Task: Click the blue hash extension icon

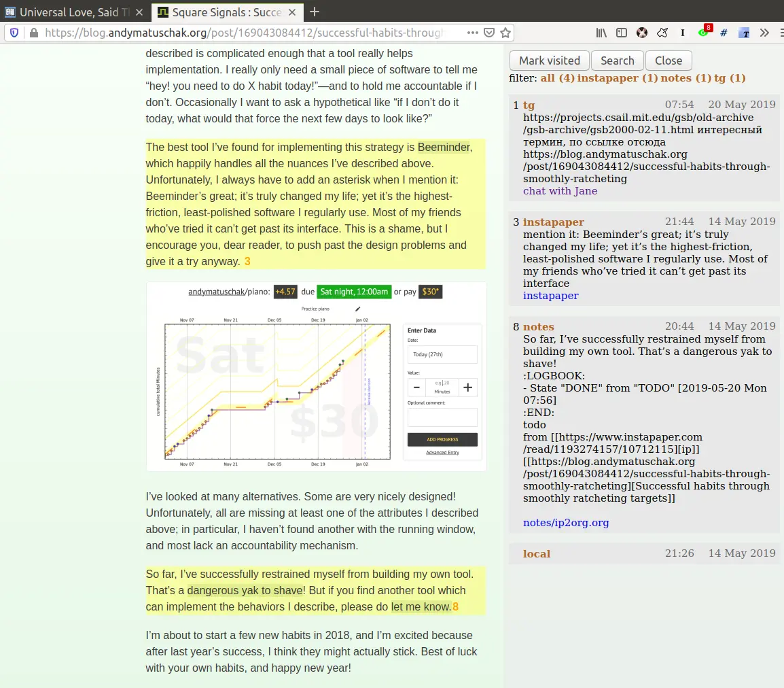Action: [724, 33]
